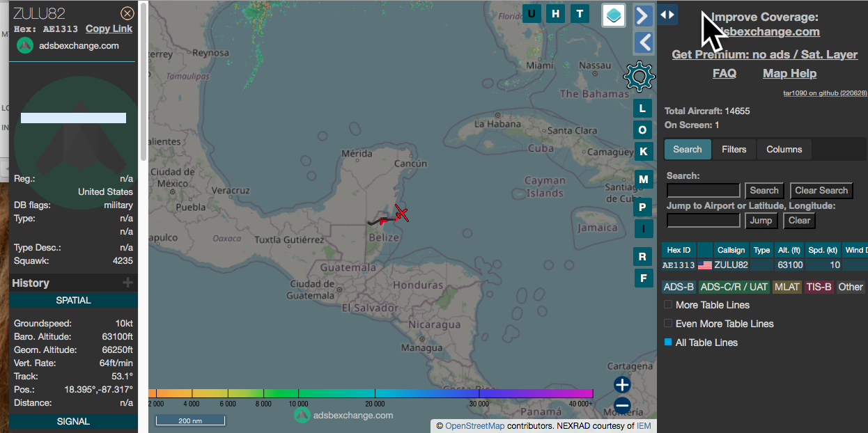Open the map layers selector
The height and width of the screenshot is (433, 868).
614,15
